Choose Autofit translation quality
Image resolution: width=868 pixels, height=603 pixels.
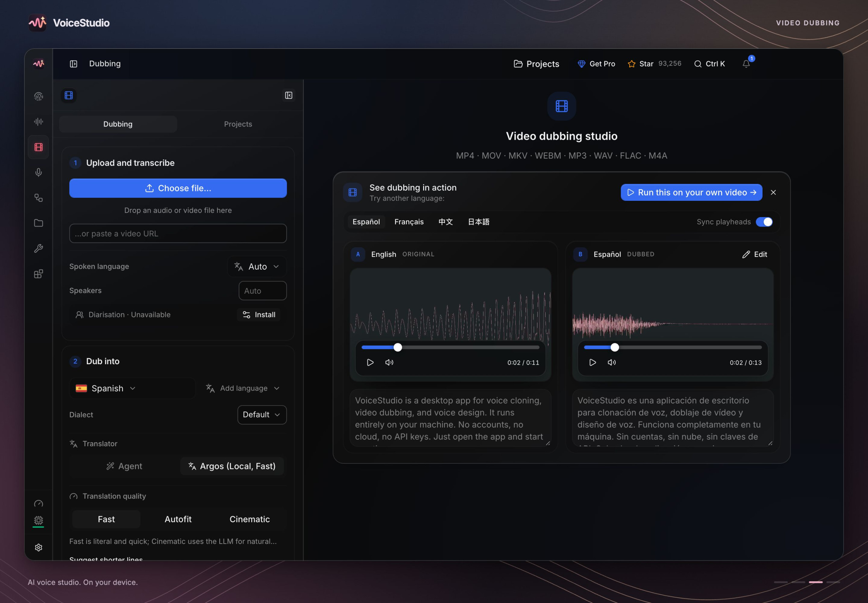(x=178, y=519)
